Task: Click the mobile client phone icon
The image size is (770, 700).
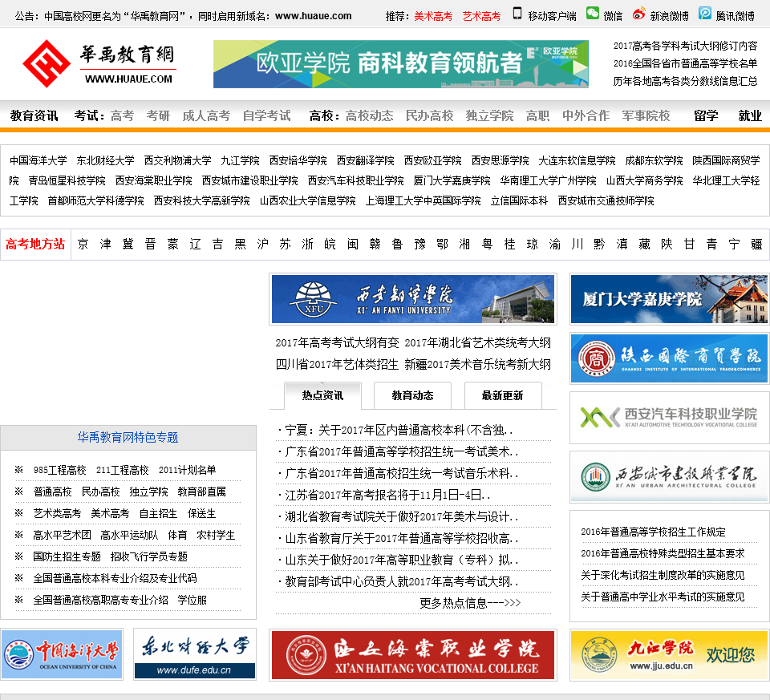Action: click(517, 14)
